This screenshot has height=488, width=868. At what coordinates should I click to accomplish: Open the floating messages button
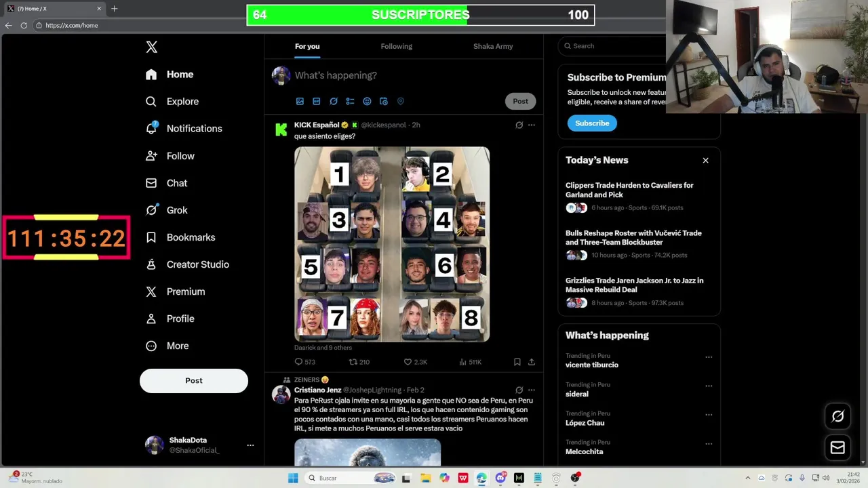(x=837, y=447)
